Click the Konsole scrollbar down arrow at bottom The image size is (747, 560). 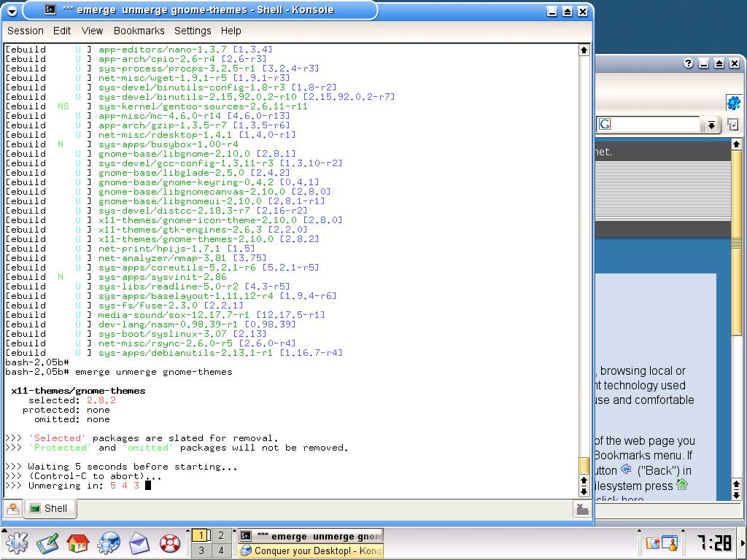(584, 491)
